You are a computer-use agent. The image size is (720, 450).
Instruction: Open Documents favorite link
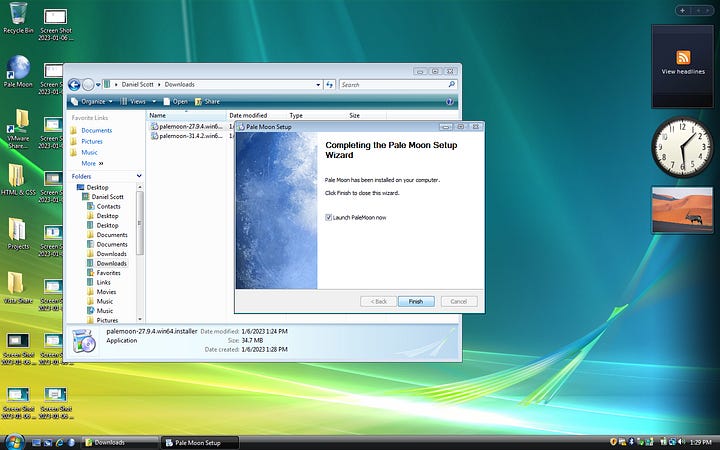(96, 130)
